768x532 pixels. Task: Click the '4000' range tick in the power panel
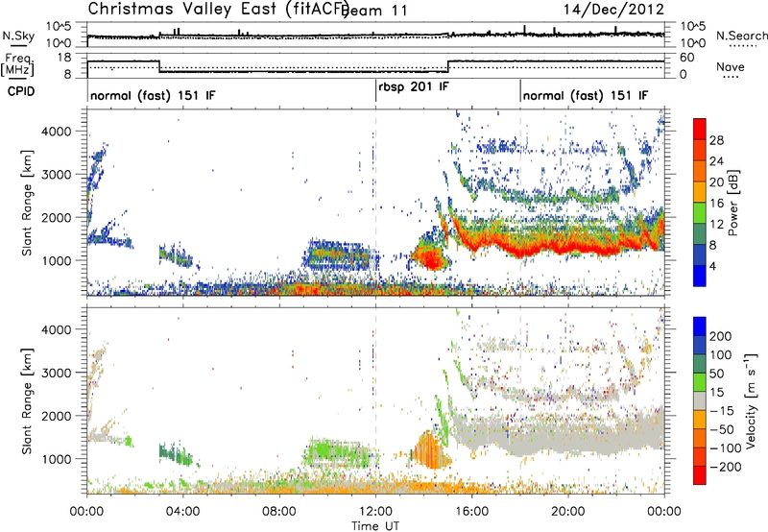tap(56, 132)
